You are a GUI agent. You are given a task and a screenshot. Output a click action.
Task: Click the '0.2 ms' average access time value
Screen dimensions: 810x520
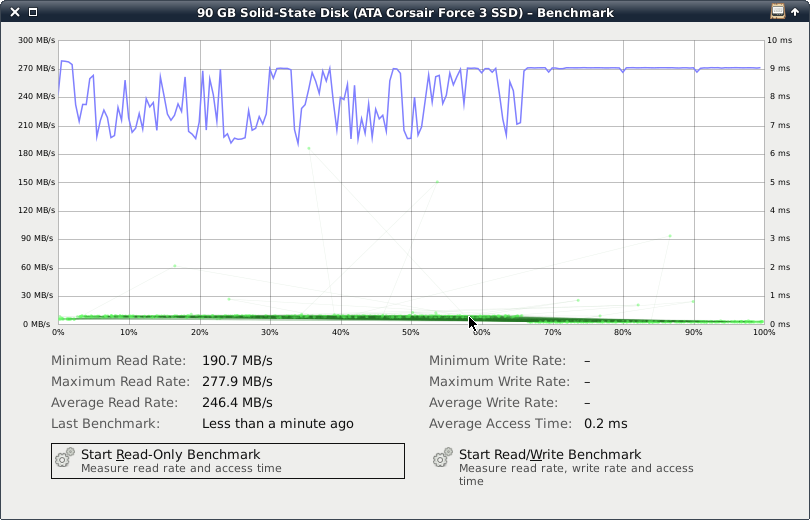pyautogui.click(x=606, y=424)
